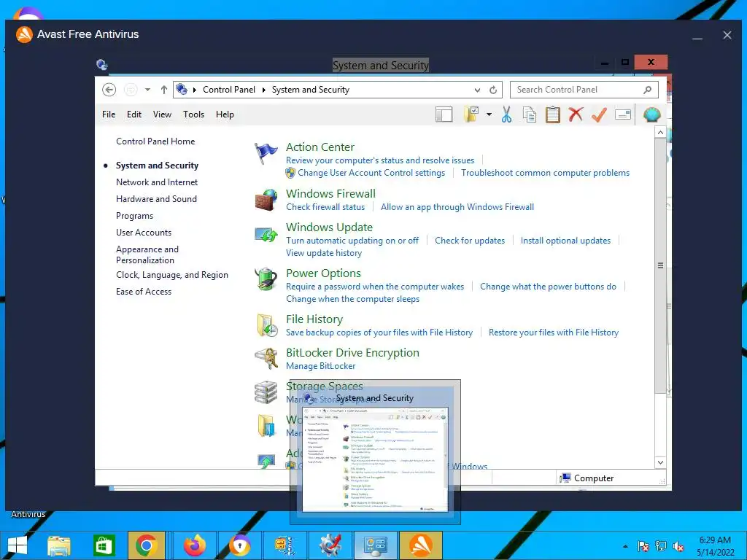The image size is (747, 560).
Task: Click the clock showing 6:29 AM
Action: click(715, 540)
